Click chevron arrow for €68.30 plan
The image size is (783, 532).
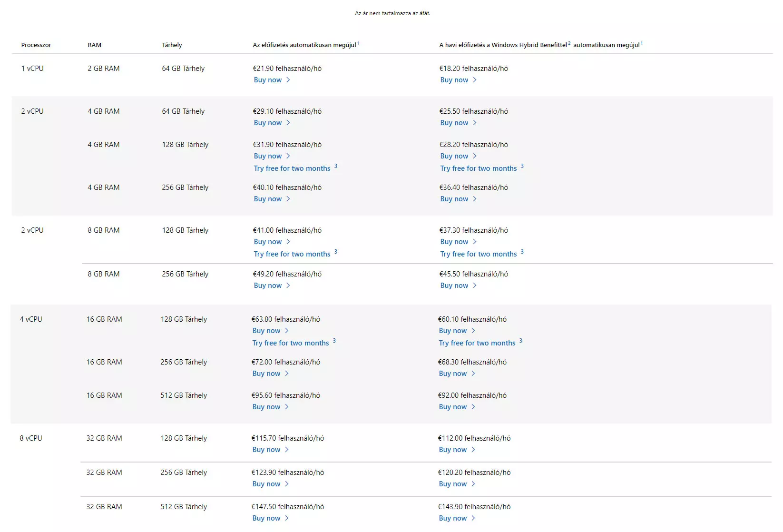(x=473, y=374)
